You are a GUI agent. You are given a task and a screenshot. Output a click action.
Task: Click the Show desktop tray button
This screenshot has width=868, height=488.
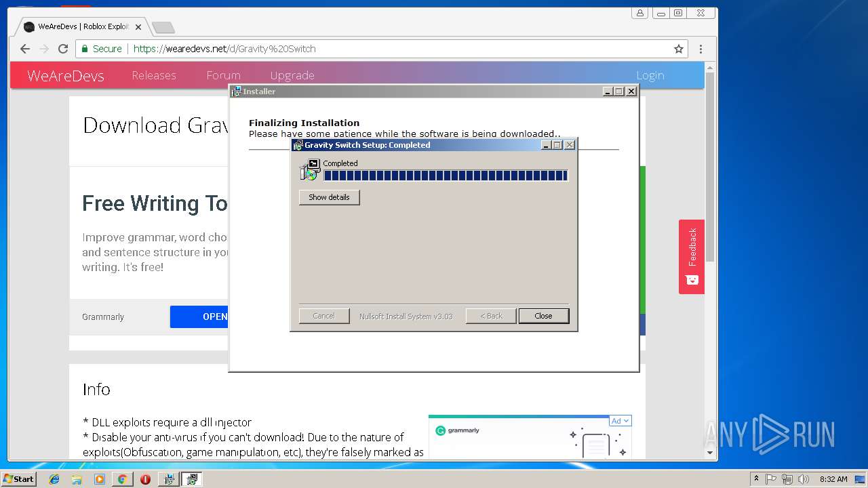coord(861,479)
